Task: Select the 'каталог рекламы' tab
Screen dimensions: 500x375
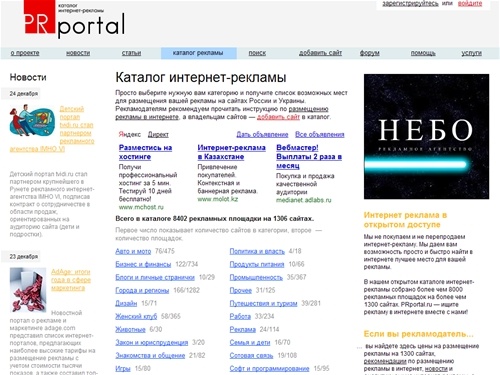Action: (199, 53)
